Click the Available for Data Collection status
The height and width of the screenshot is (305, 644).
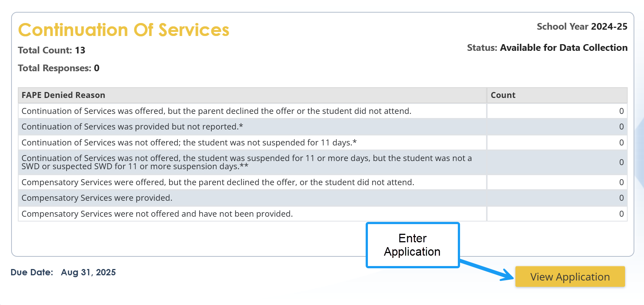point(563,48)
